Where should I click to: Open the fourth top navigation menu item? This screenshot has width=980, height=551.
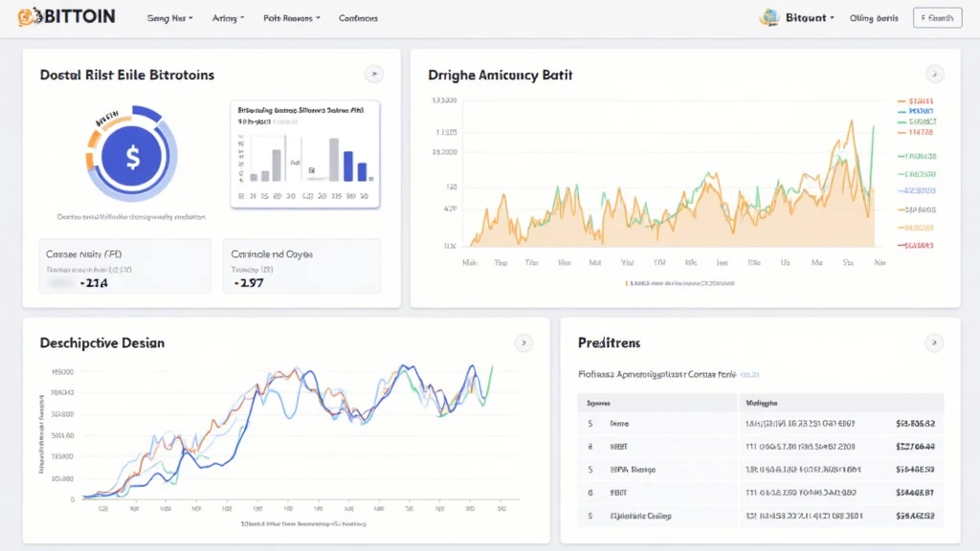click(358, 18)
